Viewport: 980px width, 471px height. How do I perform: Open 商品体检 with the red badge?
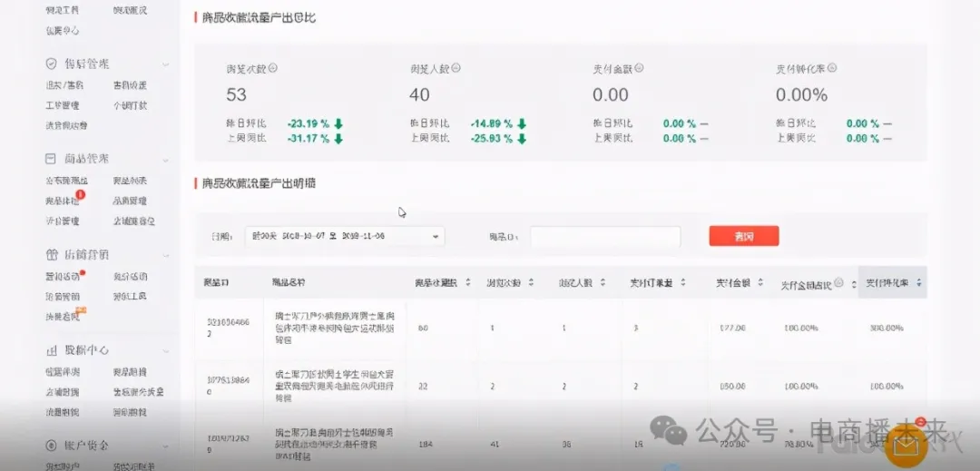(63, 201)
